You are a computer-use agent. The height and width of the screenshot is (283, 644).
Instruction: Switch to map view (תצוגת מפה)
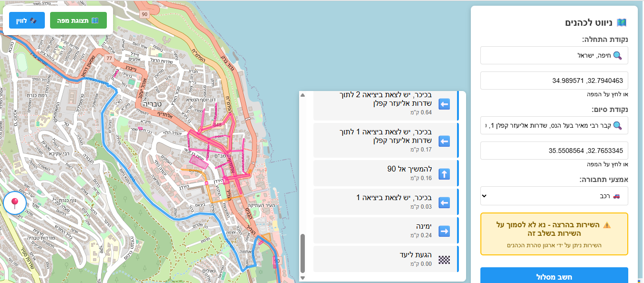tap(78, 20)
